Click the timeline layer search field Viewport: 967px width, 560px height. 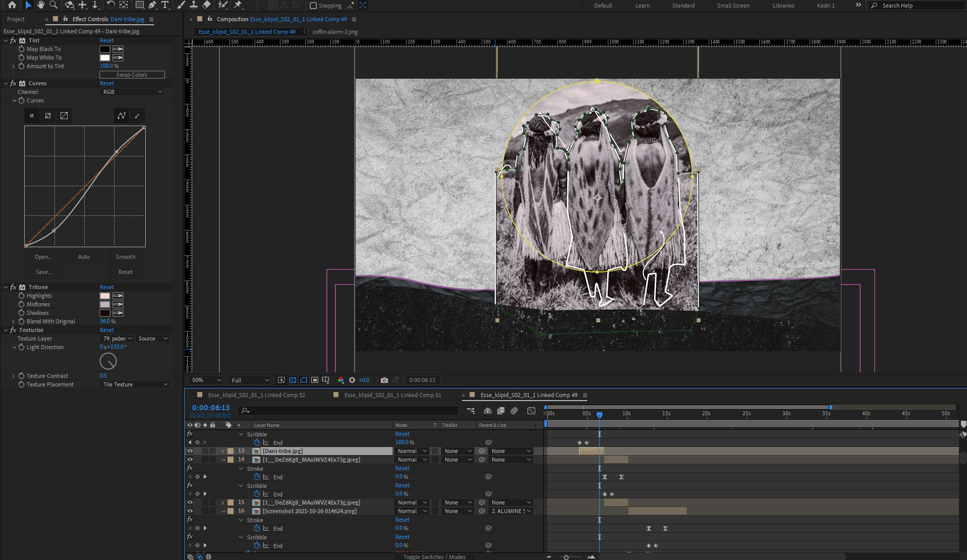(x=348, y=411)
